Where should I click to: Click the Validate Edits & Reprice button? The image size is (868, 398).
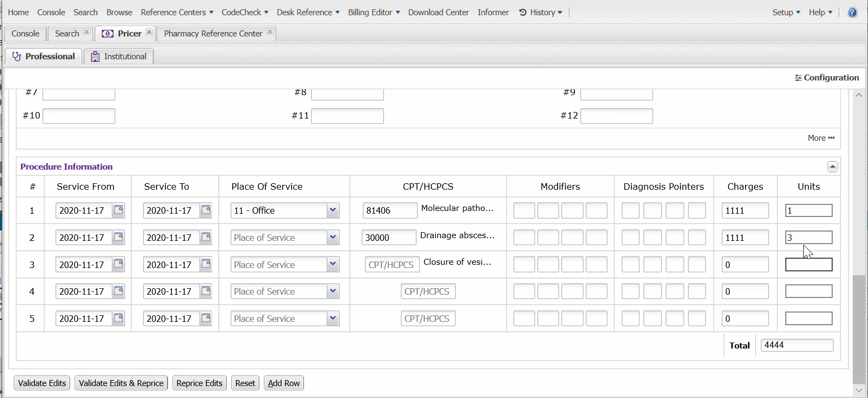click(121, 383)
